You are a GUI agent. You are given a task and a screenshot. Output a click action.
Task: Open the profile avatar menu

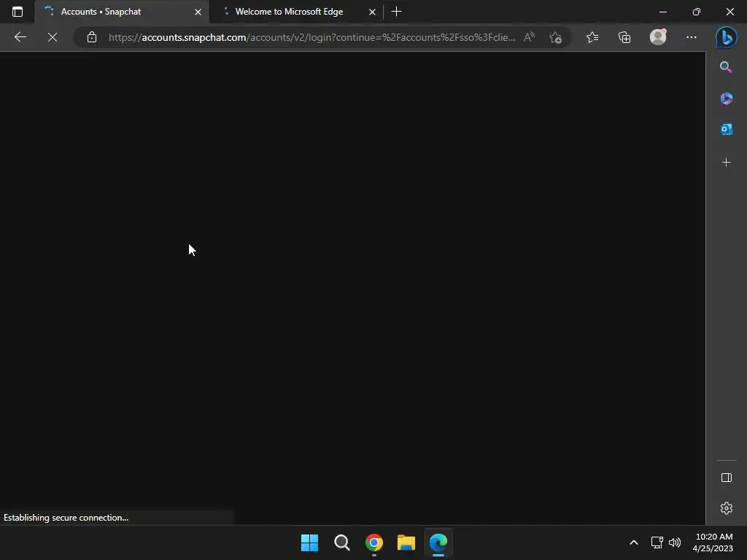click(658, 37)
